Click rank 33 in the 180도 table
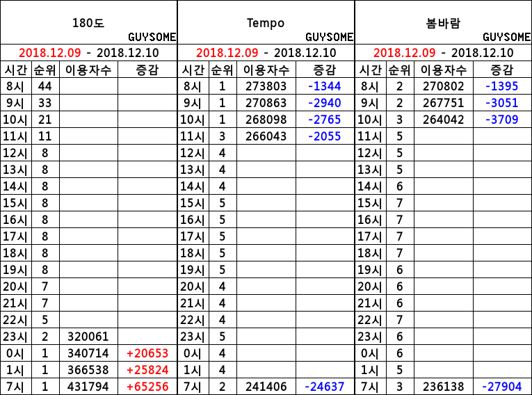Image resolution: width=532 pixels, height=395 pixels. click(x=45, y=103)
